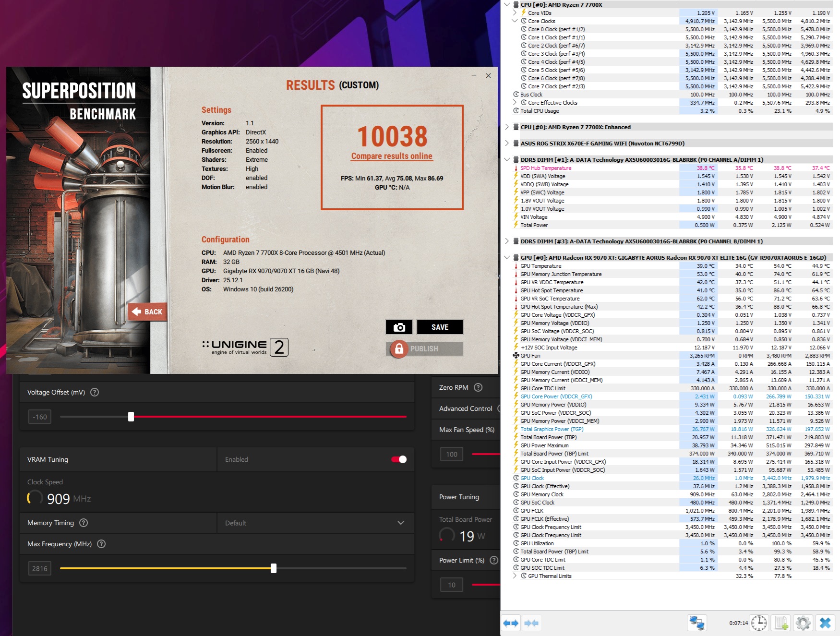This screenshot has height=636, width=840.
Task: Click the clock icon beside Bus Clock
Action: 516,95
